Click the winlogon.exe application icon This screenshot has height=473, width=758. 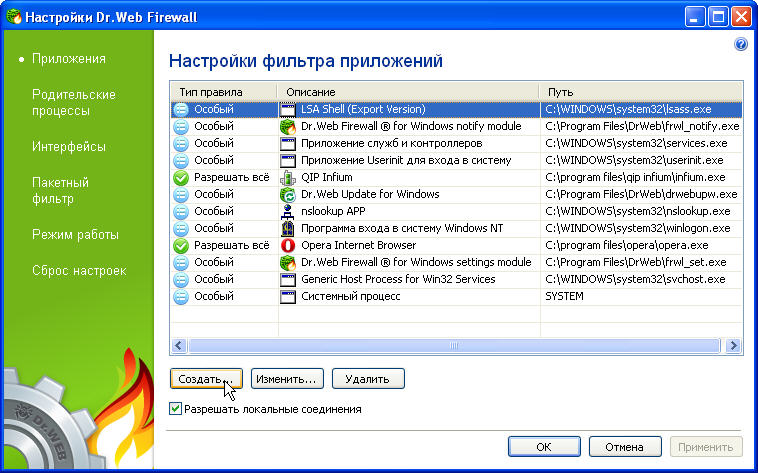[288, 228]
